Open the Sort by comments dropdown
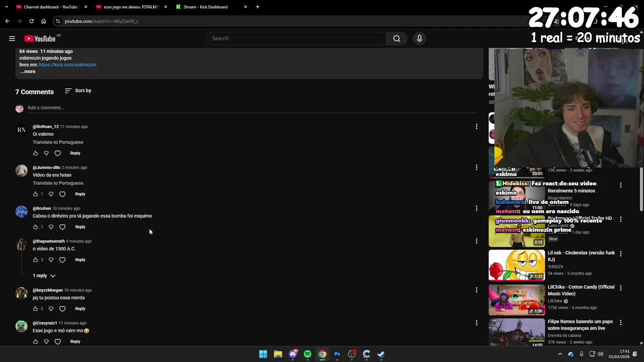The height and width of the screenshot is (362, 644). tap(78, 91)
